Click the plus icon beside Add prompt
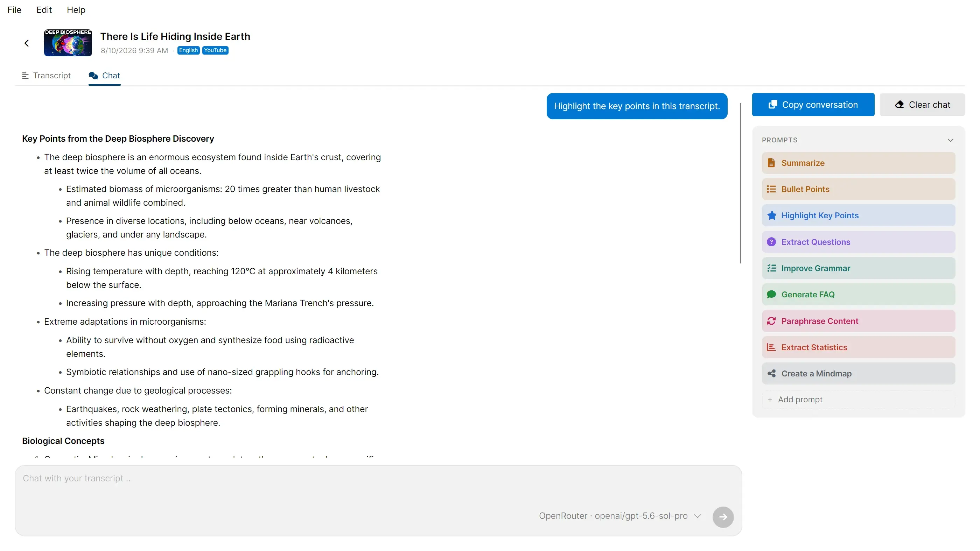This screenshot has height=551, width=980. point(770,400)
